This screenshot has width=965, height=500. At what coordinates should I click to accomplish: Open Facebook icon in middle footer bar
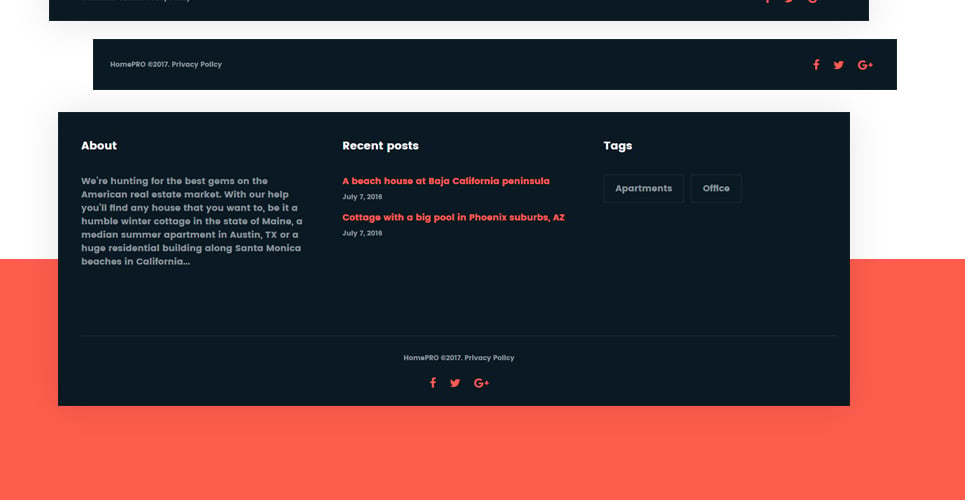pos(816,65)
